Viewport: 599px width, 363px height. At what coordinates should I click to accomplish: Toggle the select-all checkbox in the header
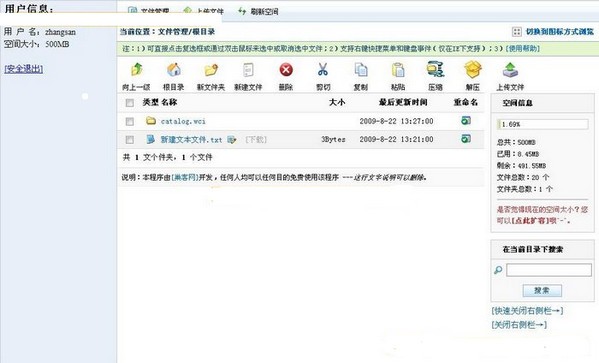coord(130,103)
